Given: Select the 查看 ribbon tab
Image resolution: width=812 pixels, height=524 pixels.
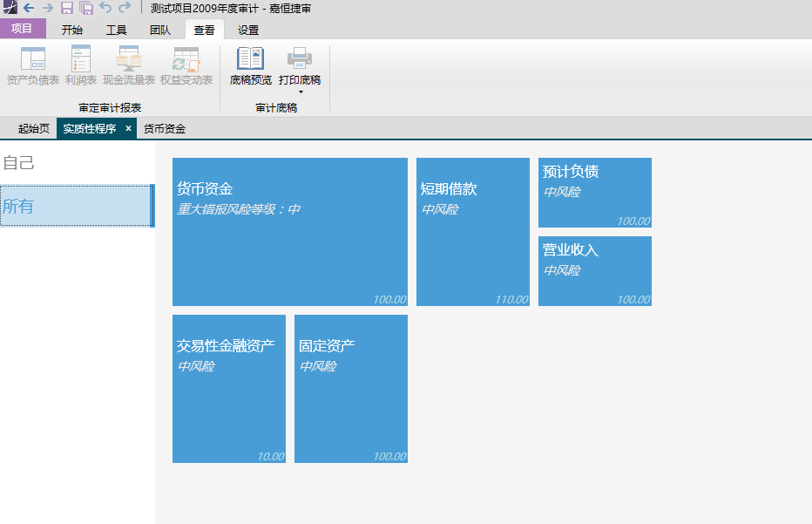Looking at the screenshot, I should [204, 30].
